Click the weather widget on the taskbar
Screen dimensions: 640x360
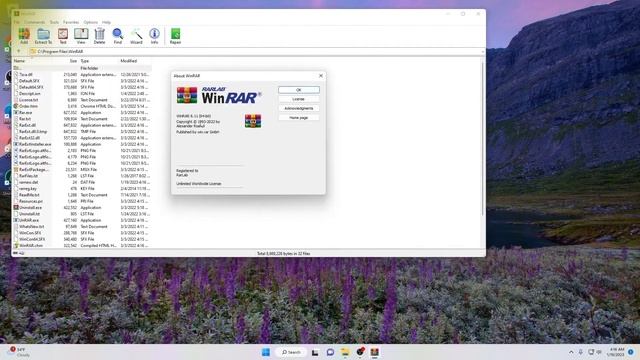click(x=20, y=352)
